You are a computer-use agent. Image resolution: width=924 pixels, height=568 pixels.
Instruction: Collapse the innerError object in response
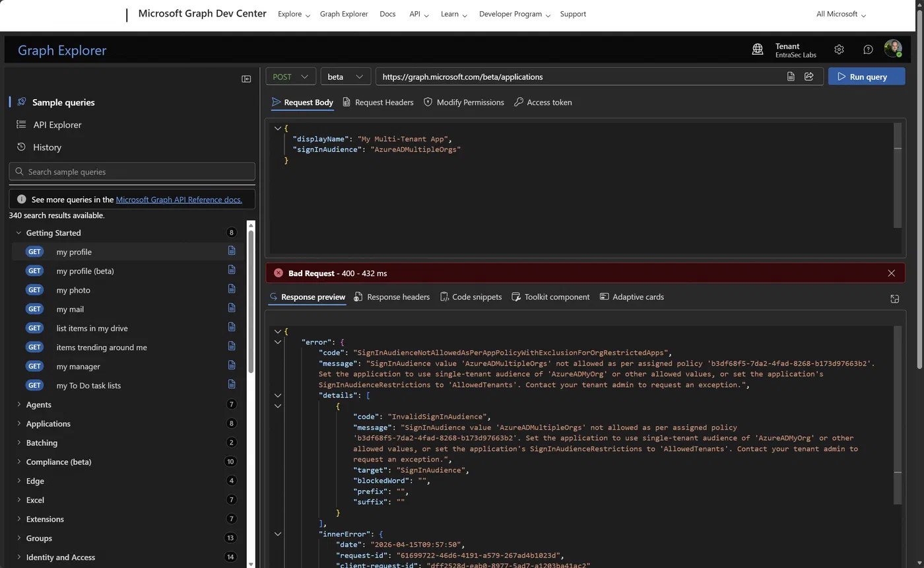pos(278,534)
